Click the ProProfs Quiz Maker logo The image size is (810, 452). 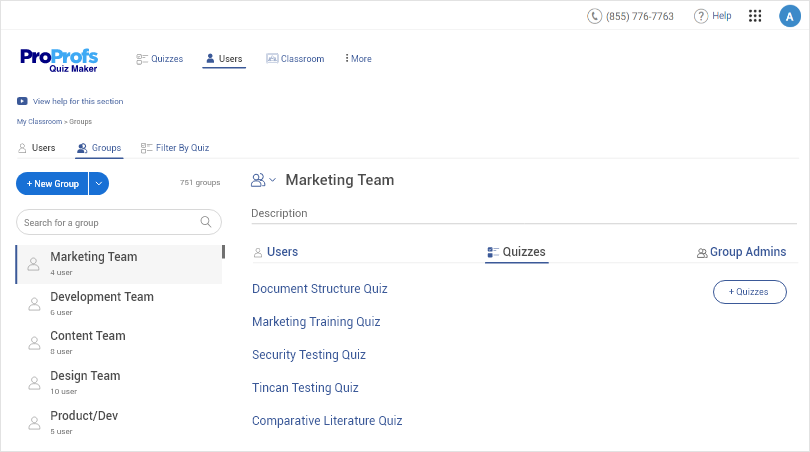click(x=58, y=60)
